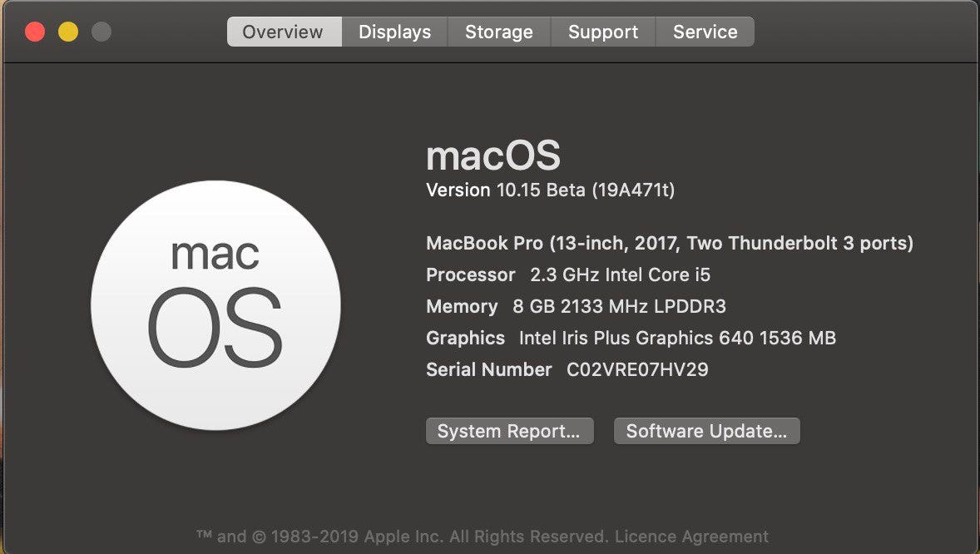Select the Storage tab
Screen dimensions: 980x554
(x=498, y=32)
